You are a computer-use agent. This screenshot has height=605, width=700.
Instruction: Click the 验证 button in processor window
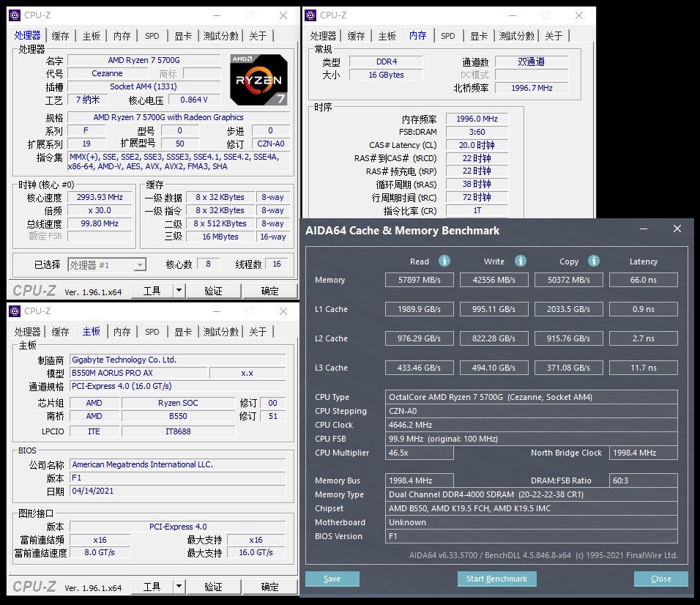tap(213, 291)
